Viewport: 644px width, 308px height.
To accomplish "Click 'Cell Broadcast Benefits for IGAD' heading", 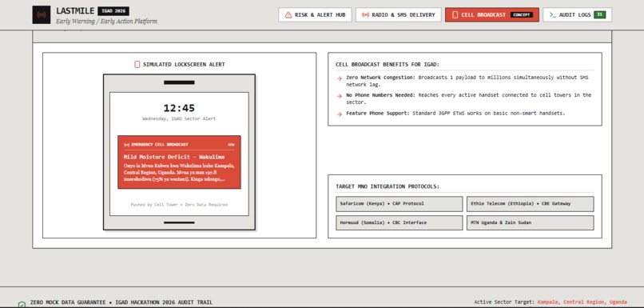I will pos(388,65).
